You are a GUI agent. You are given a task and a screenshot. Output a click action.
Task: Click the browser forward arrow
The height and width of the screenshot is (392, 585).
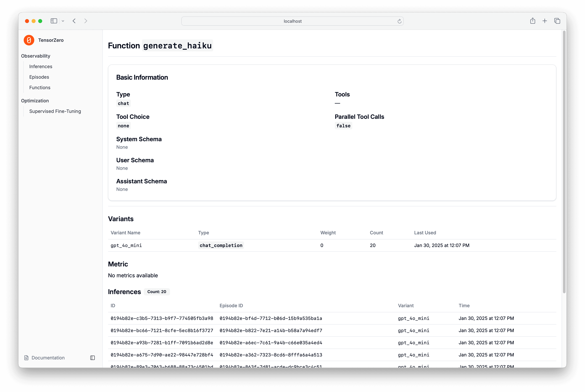[x=86, y=21]
